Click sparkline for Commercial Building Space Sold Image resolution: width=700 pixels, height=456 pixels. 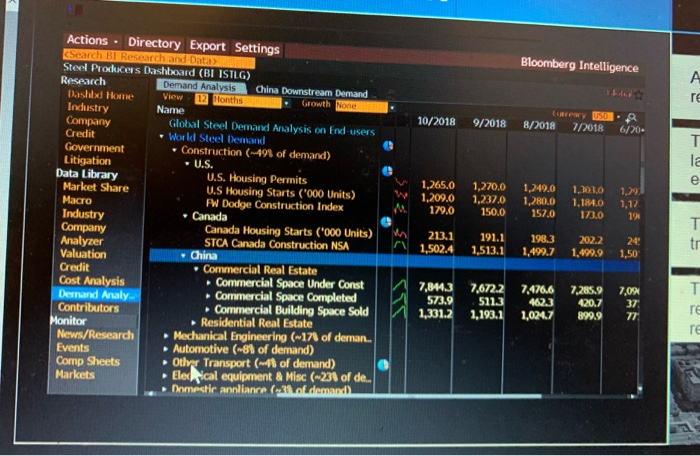[x=399, y=311]
